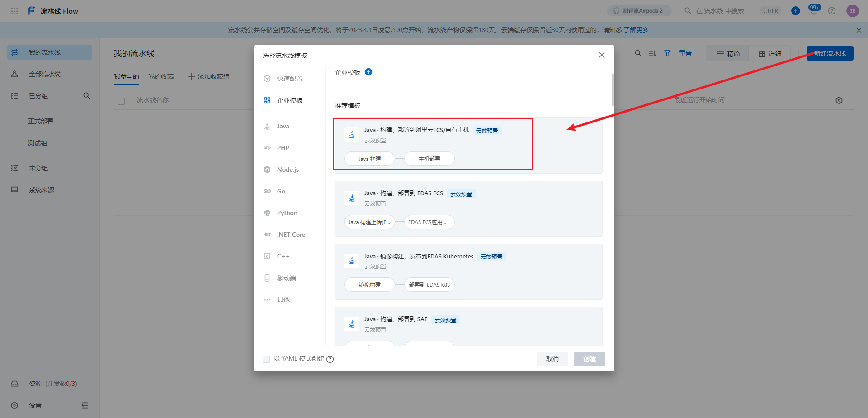Click the filter funnel icon
The width and height of the screenshot is (868, 418).
tap(667, 53)
